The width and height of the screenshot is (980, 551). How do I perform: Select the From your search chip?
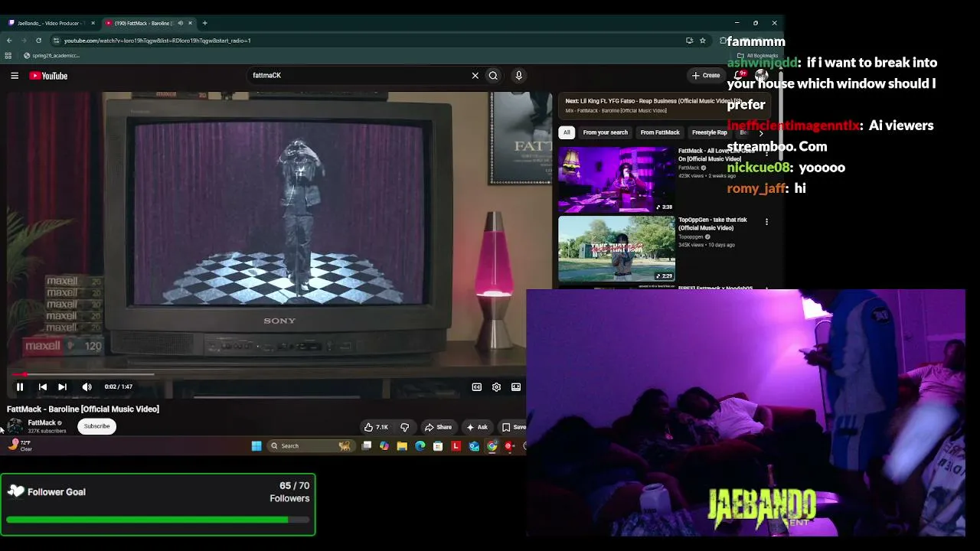(x=605, y=132)
